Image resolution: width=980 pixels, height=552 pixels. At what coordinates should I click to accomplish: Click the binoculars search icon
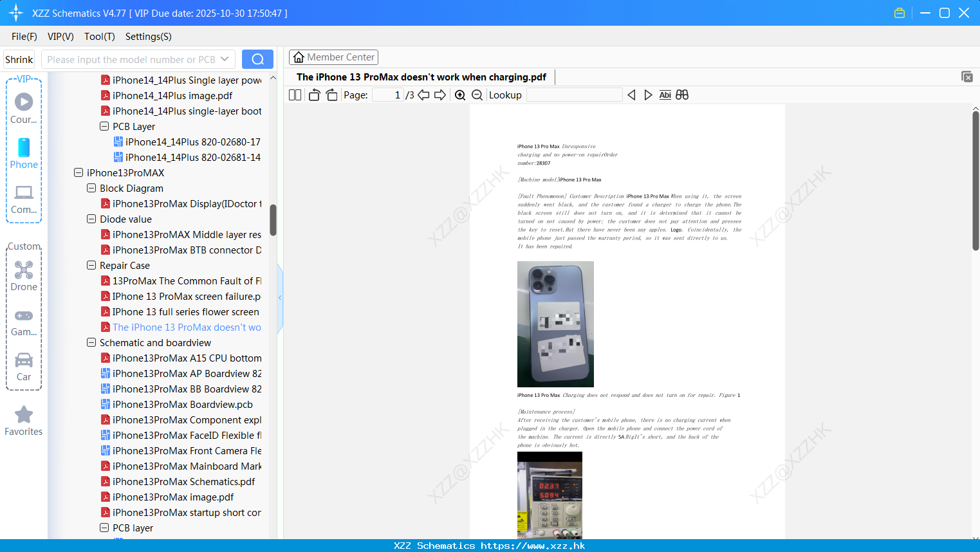tap(682, 95)
